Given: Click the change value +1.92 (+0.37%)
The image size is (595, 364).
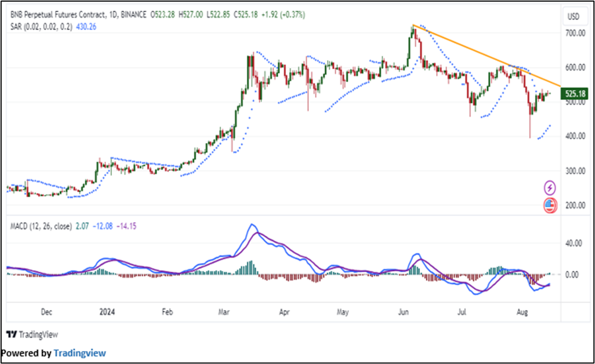Looking at the screenshot, I should [283, 15].
